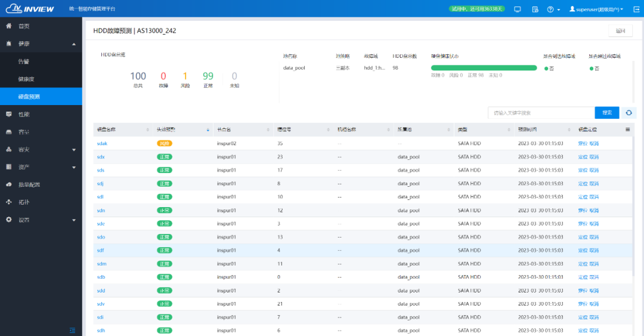
Task: Click the 1 risk disks count
Action: (185, 76)
